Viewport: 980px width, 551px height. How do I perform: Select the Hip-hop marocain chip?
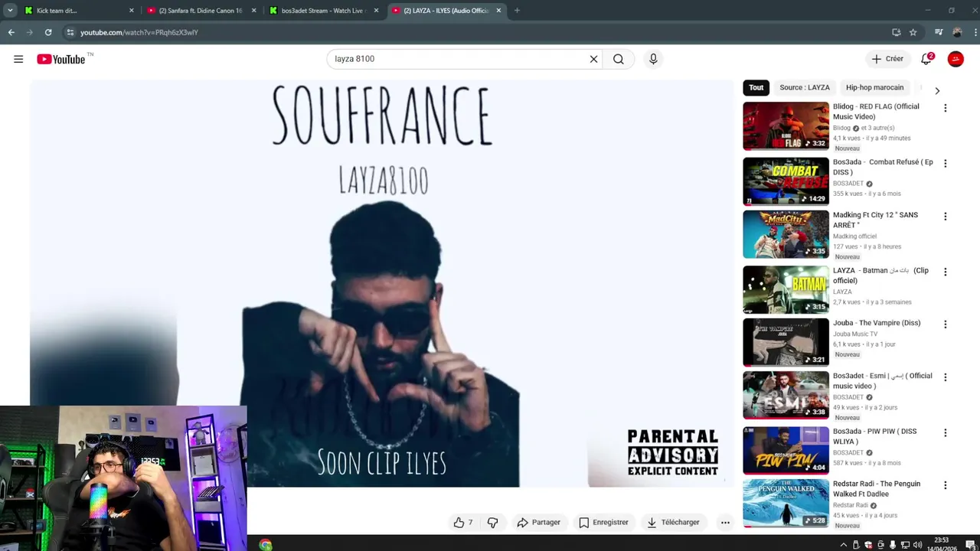click(875, 87)
